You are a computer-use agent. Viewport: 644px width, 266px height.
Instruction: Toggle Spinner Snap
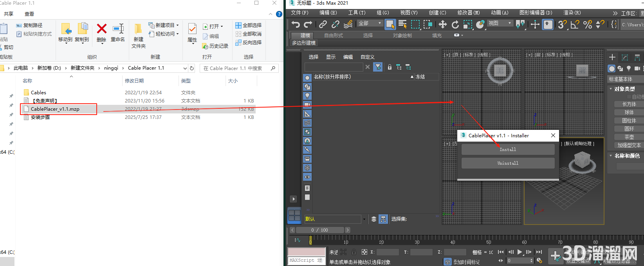click(600, 24)
